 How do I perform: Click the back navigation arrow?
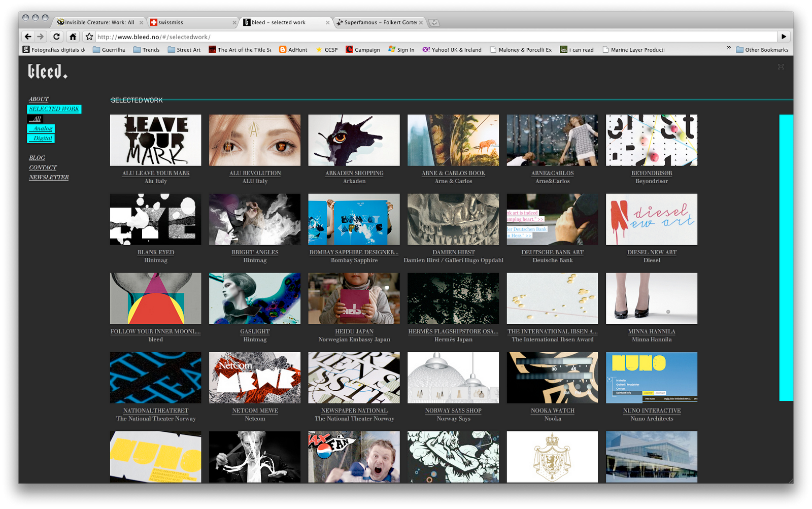click(28, 36)
